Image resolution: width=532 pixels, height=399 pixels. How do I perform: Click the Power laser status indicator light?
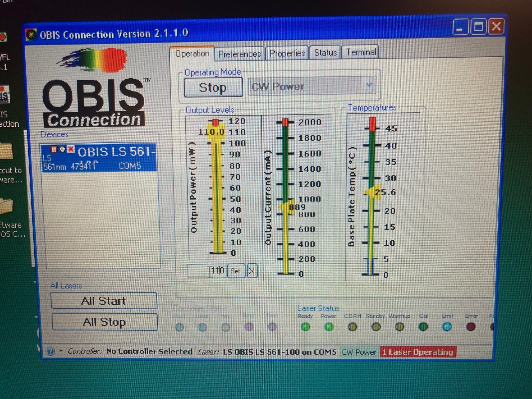[329, 327]
